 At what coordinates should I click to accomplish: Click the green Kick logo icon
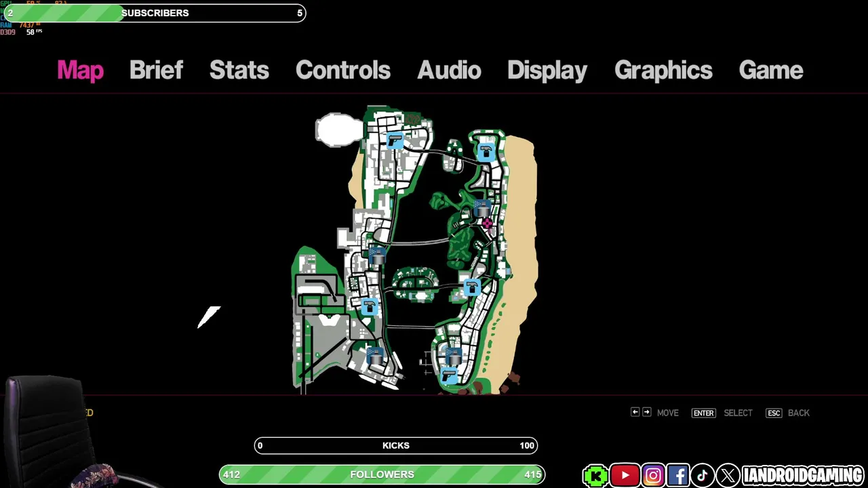(x=595, y=476)
